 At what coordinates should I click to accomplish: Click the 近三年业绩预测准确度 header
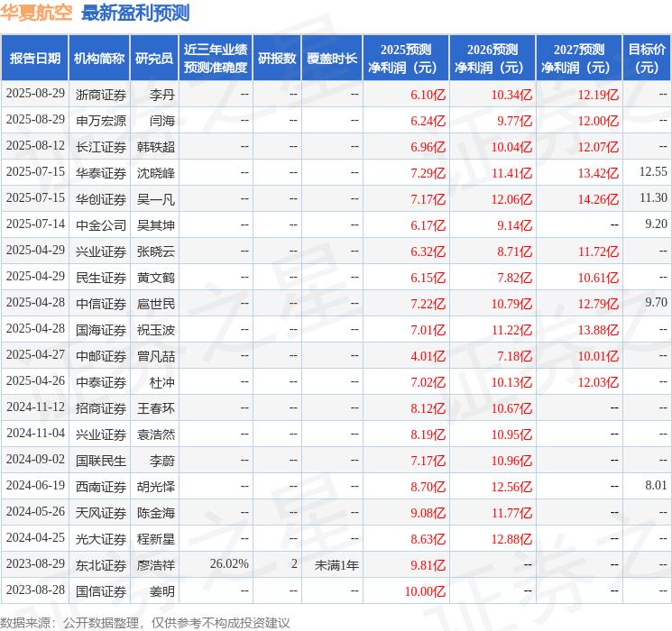(216, 59)
